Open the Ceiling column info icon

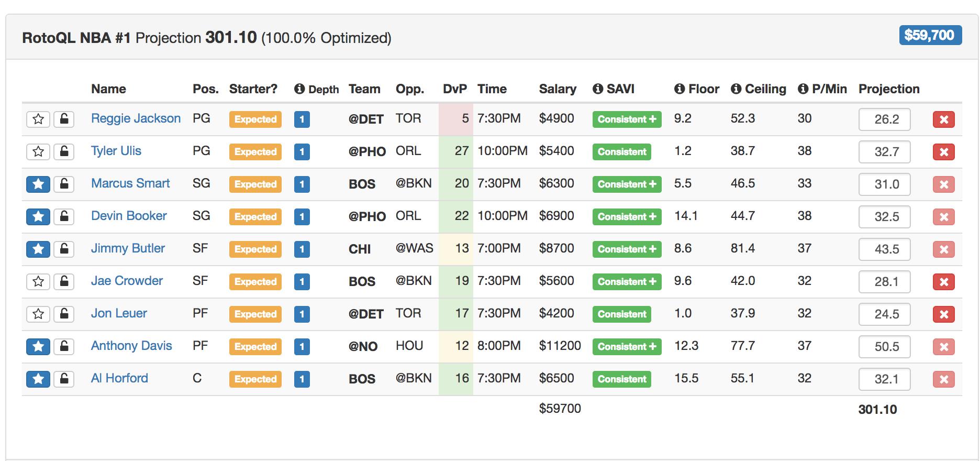tap(736, 89)
